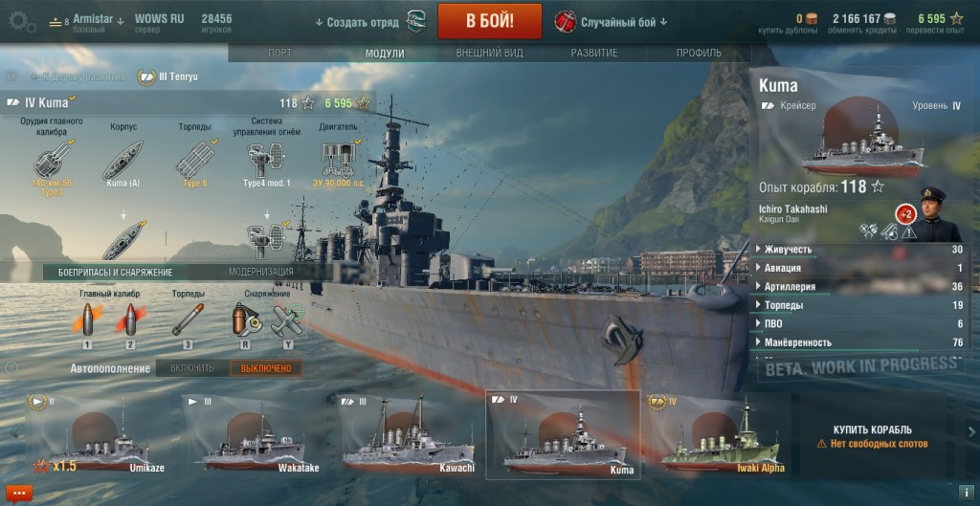Select the first shell type in slot 1
Image resolution: width=980 pixels, height=506 pixels.
(87, 319)
